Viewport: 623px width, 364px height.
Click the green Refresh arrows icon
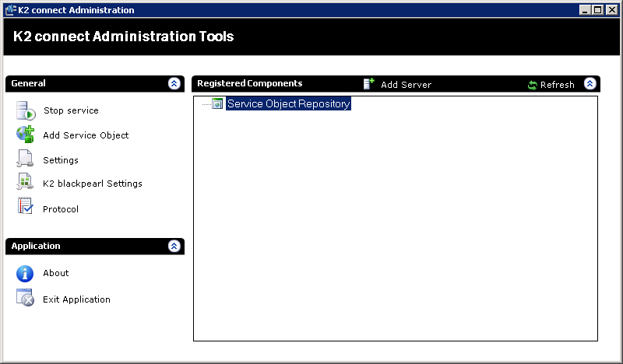click(532, 85)
